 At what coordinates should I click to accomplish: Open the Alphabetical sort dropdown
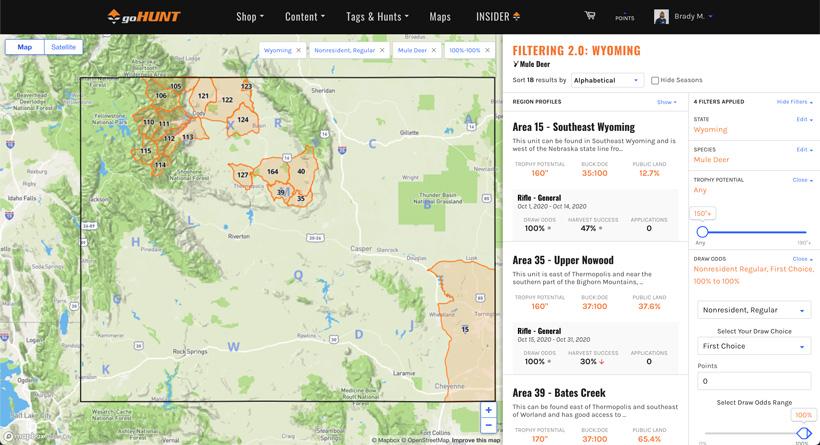point(607,80)
